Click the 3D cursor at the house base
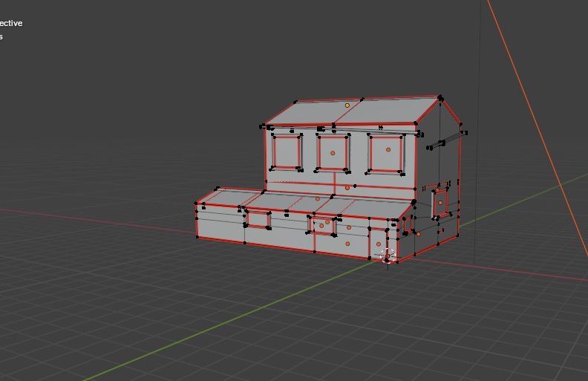588x381 pixels. coord(388,255)
